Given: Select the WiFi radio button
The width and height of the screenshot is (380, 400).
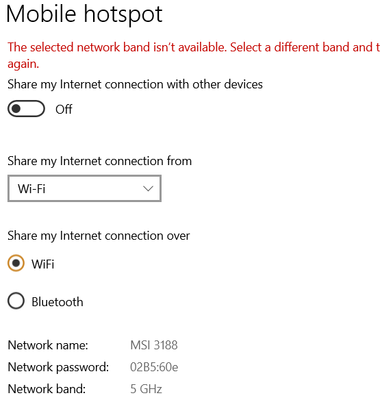Looking at the screenshot, I should point(16,263).
